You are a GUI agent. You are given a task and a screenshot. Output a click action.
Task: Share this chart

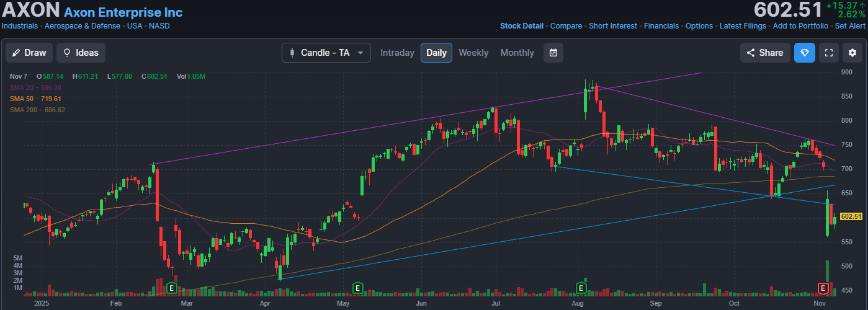(x=765, y=53)
